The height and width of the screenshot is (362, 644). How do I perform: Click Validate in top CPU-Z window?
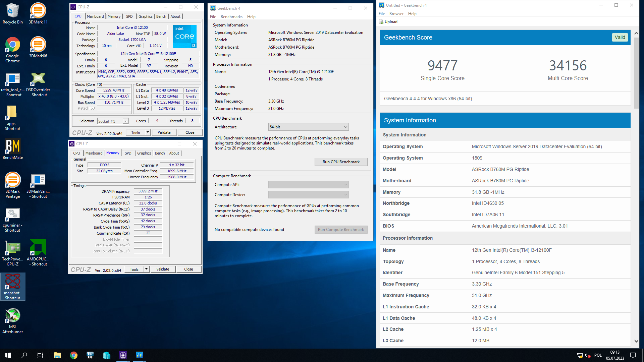164,132
